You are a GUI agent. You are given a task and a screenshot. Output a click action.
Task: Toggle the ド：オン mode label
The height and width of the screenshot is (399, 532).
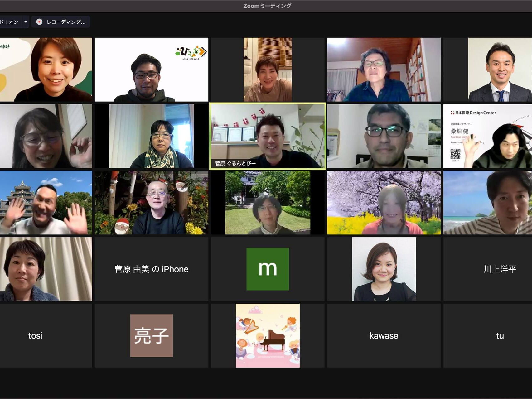pyautogui.click(x=9, y=22)
